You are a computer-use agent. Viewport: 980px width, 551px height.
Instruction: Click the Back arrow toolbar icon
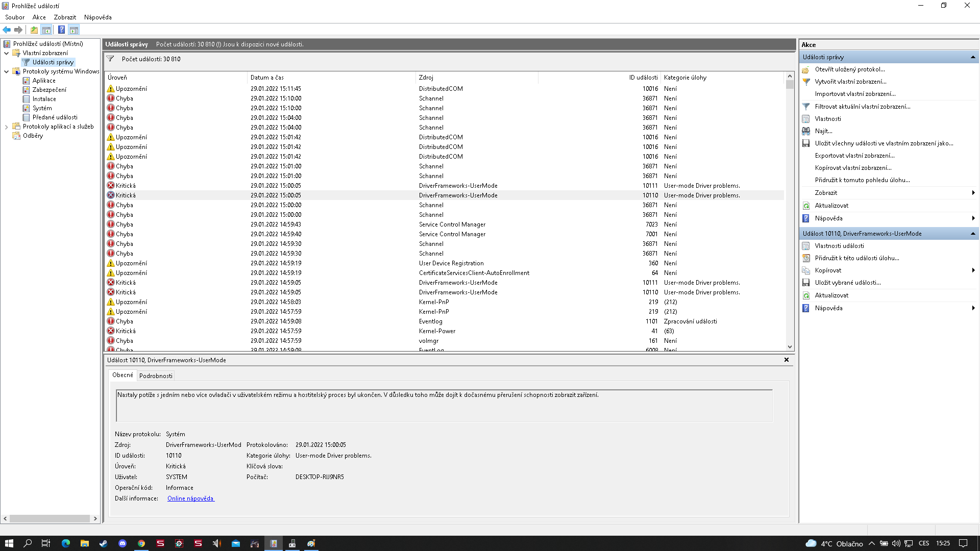(7, 30)
